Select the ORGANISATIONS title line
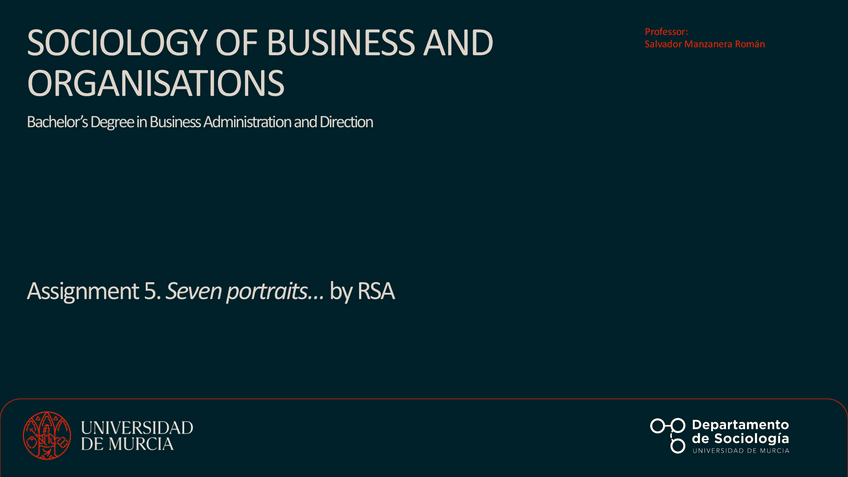Image resolution: width=848 pixels, height=477 pixels. coord(156,84)
